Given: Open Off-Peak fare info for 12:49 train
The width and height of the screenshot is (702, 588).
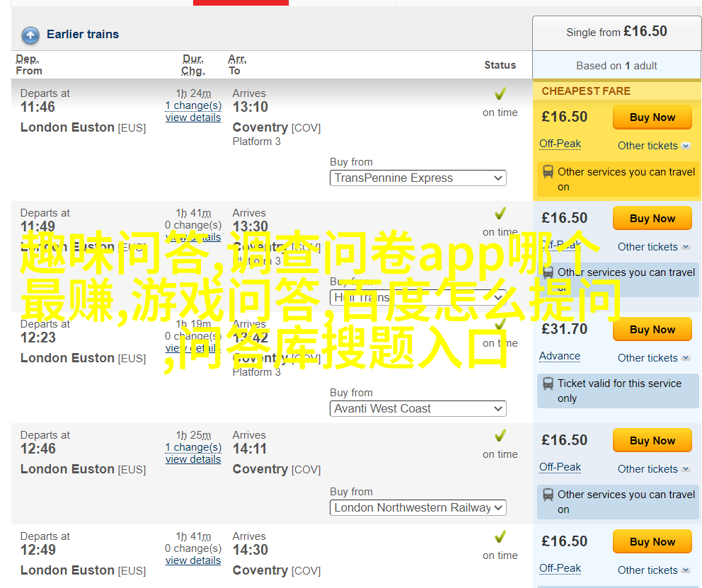Looking at the screenshot, I should [x=560, y=568].
